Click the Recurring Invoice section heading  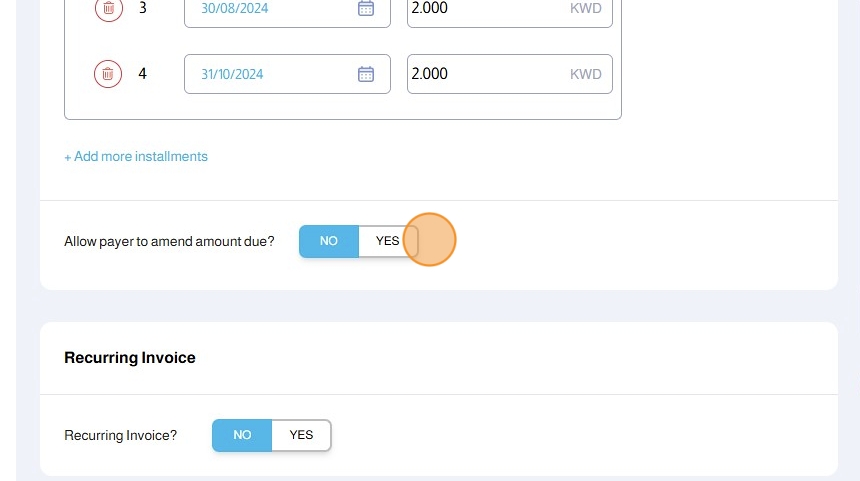point(130,358)
